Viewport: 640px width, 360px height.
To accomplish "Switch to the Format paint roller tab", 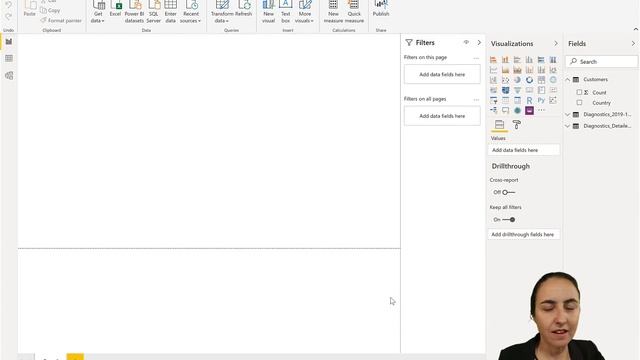I will (x=516, y=124).
